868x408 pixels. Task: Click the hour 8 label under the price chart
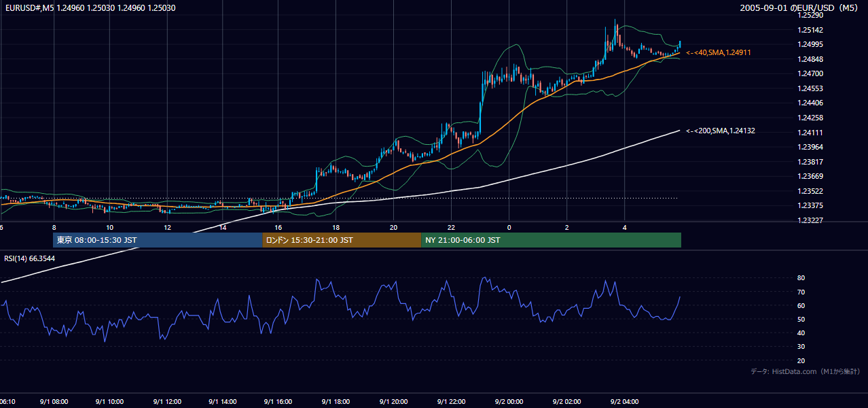[54, 227]
